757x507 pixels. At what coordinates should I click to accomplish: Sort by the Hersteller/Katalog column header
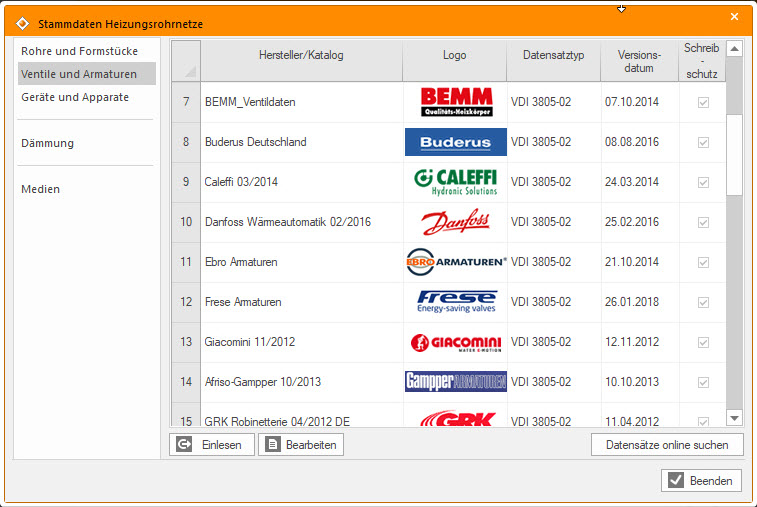pos(301,55)
